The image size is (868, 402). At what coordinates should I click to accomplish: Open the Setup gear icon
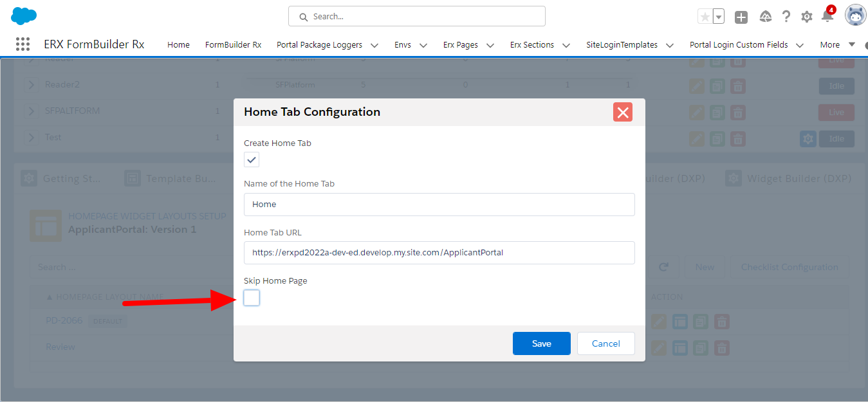click(x=806, y=17)
